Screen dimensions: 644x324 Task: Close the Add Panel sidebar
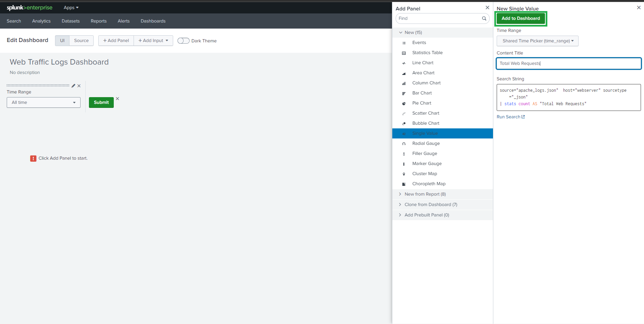[487, 7]
